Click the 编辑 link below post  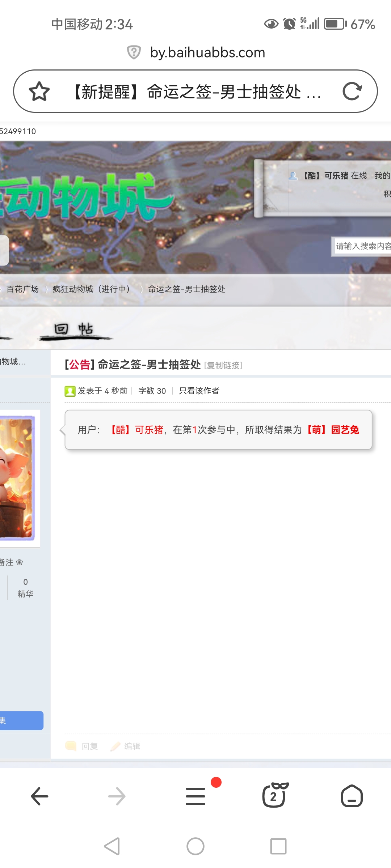click(132, 746)
